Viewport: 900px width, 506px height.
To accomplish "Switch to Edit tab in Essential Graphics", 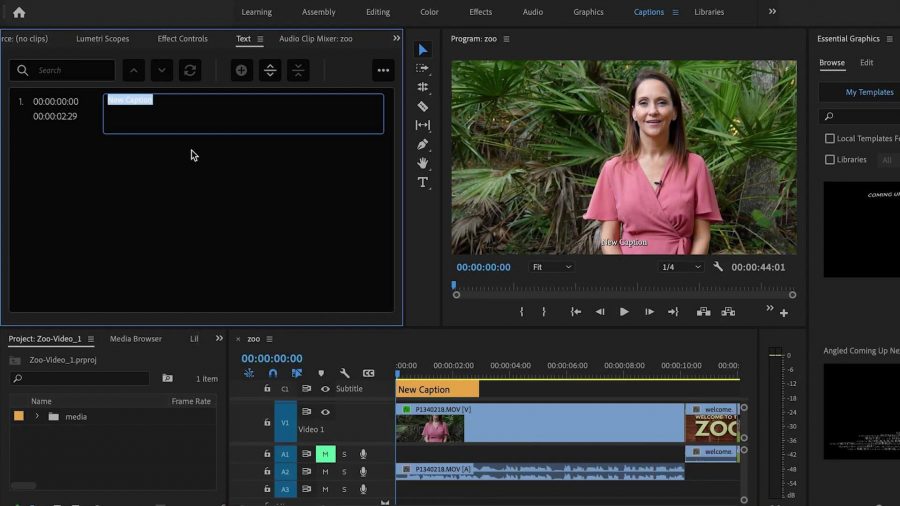I will point(867,63).
